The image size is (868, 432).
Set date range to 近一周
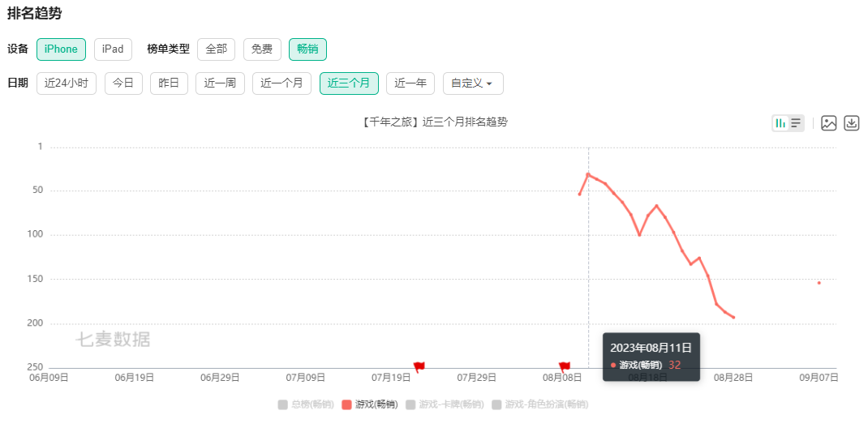point(221,83)
